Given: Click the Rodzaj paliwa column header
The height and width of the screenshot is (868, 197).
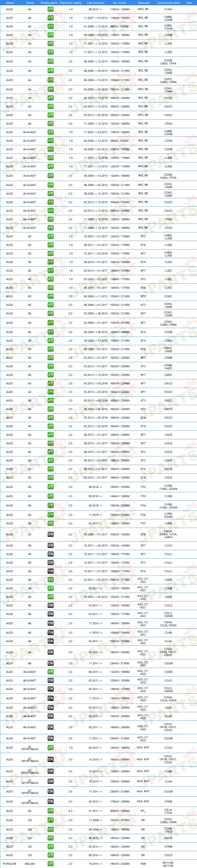Looking at the screenshot, I should point(49,3).
